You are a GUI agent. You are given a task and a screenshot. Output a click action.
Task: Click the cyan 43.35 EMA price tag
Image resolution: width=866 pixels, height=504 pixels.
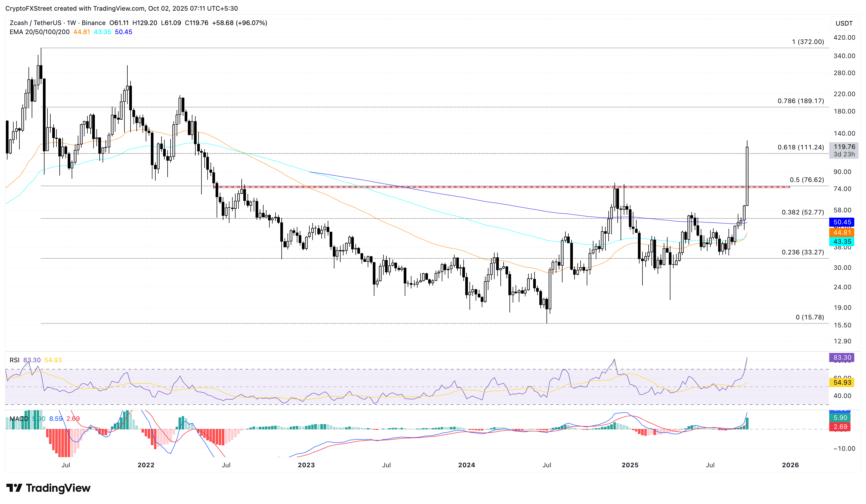[841, 242]
